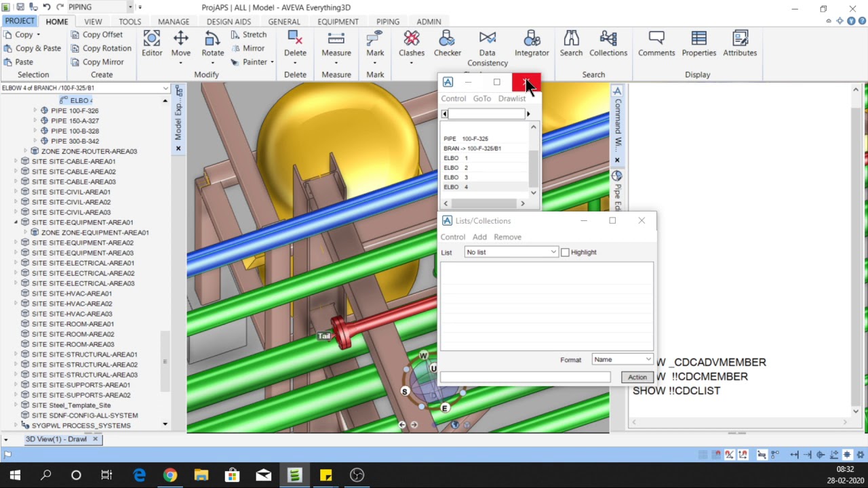Click Copy Mirror command

(x=96, y=62)
